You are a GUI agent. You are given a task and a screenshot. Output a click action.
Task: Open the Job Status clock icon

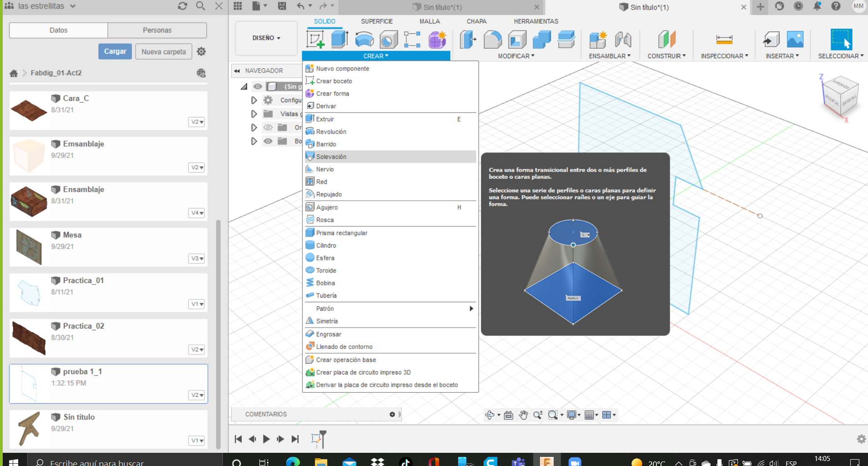(x=798, y=6)
